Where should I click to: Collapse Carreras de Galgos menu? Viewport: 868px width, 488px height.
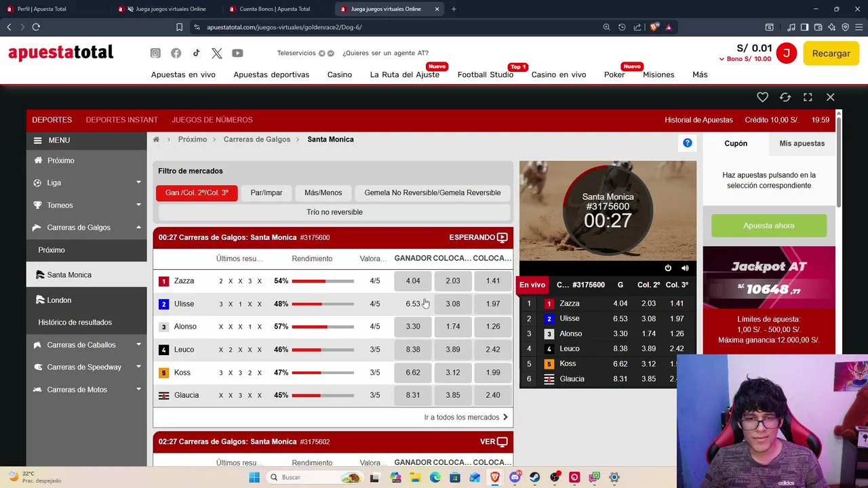(x=86, y=228)
